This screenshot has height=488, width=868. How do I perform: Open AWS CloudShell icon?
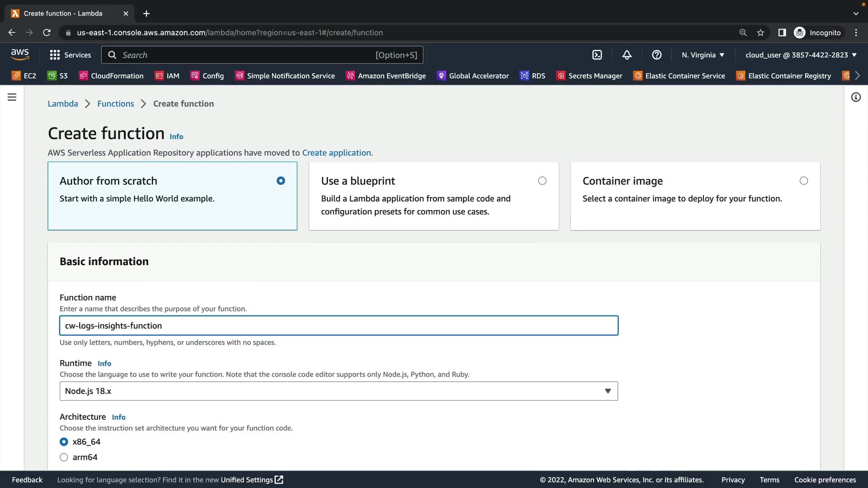click(597, 55)
